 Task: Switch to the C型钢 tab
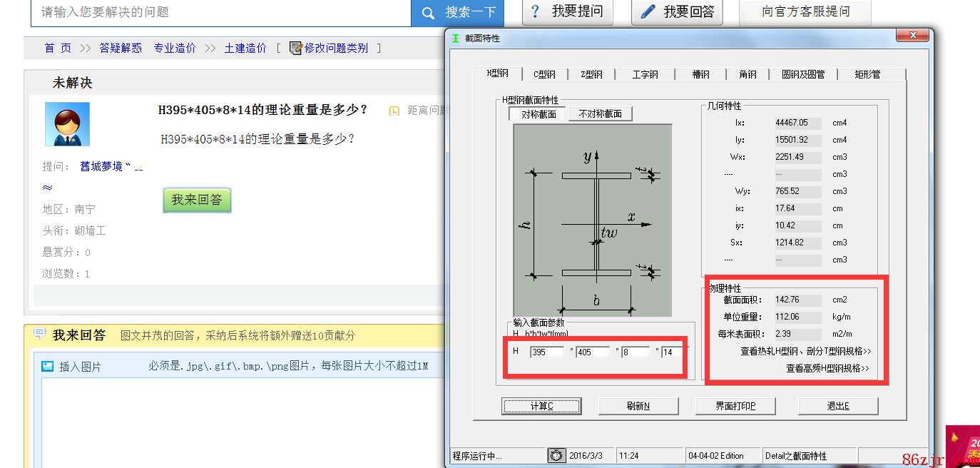pyautogui.click(x=544, y=74)
